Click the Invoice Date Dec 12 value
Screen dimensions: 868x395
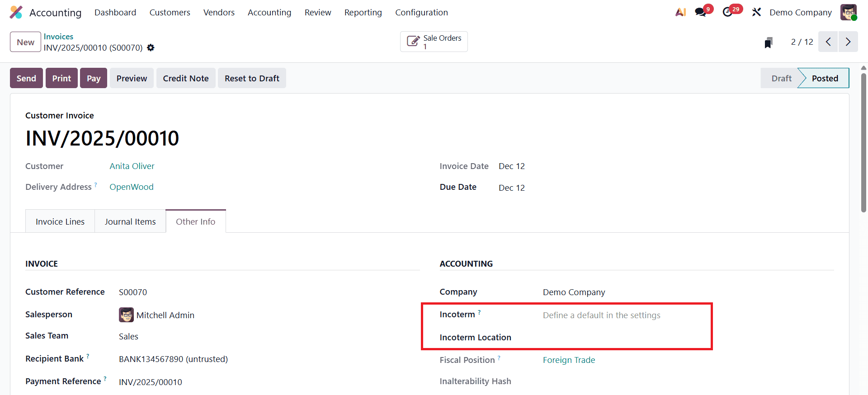pyautogui.click(x=512, y=166)
